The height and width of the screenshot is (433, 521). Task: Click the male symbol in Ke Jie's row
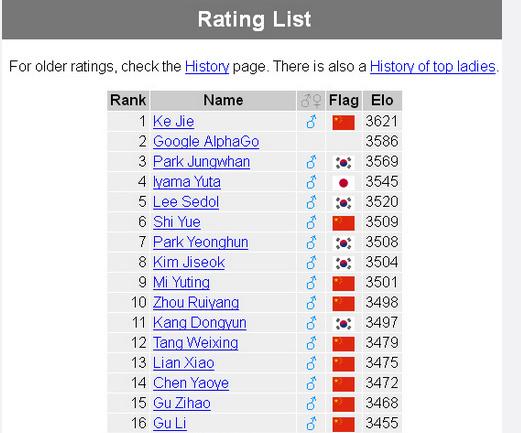tap(311, 122)
